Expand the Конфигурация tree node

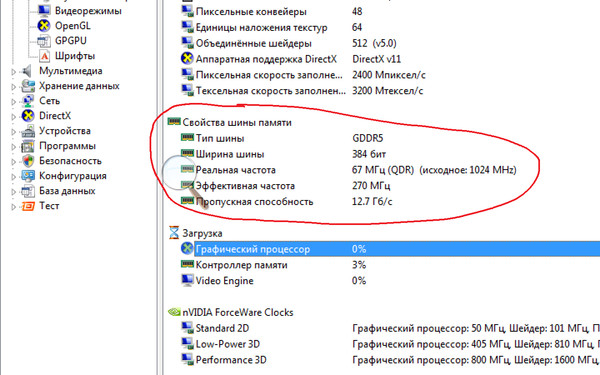coord(13,177)
